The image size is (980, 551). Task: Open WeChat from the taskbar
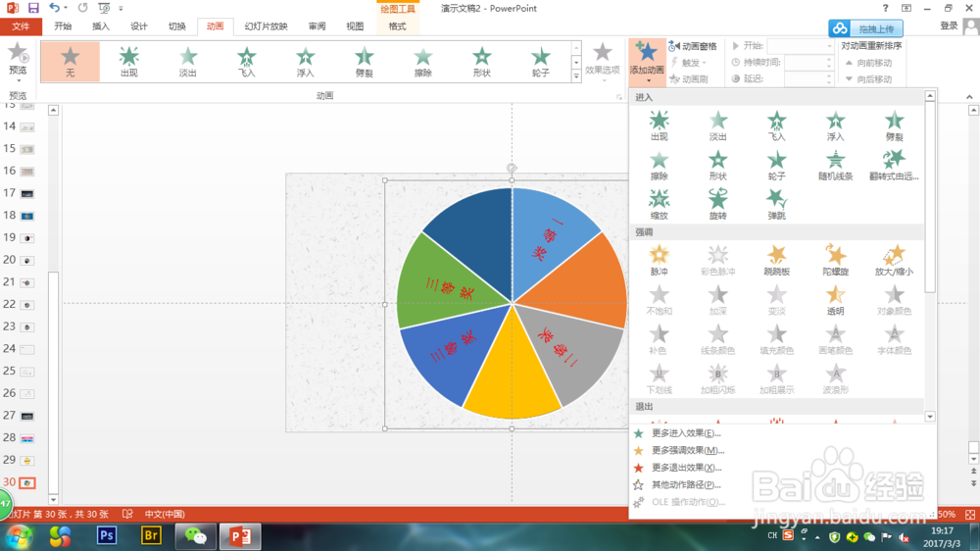coord(196,536)
